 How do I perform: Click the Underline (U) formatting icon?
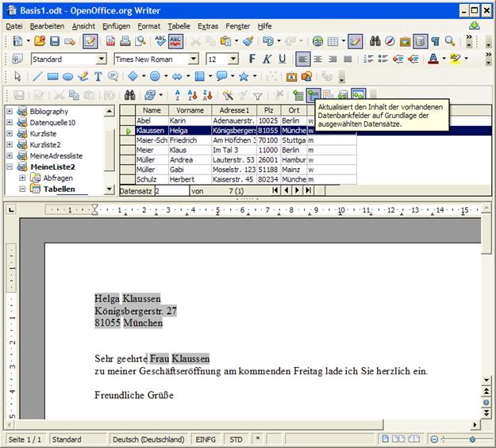pos(282,59)
